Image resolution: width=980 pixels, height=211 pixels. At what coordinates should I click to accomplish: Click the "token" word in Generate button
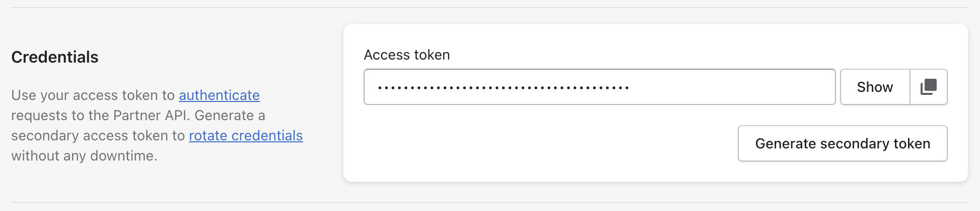click(912, 143)
